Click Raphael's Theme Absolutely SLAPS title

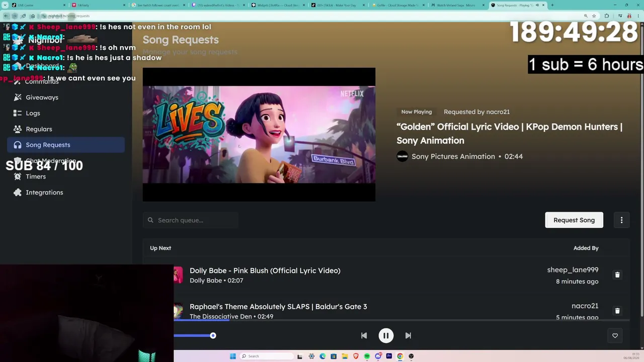278,306
